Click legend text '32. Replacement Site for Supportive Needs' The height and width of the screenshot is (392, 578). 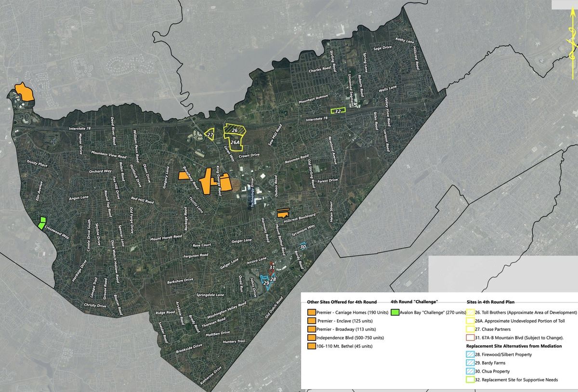tap(516, 380)
